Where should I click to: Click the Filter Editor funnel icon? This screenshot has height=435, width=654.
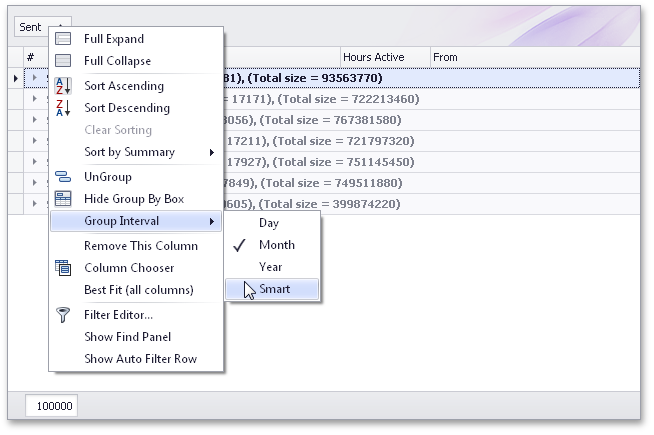click(x=63, y=315)
